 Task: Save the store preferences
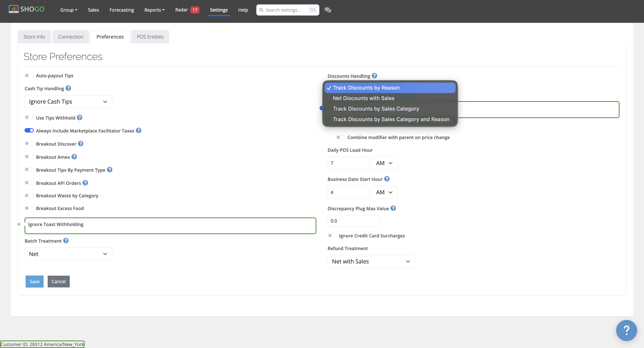point(35,281)
